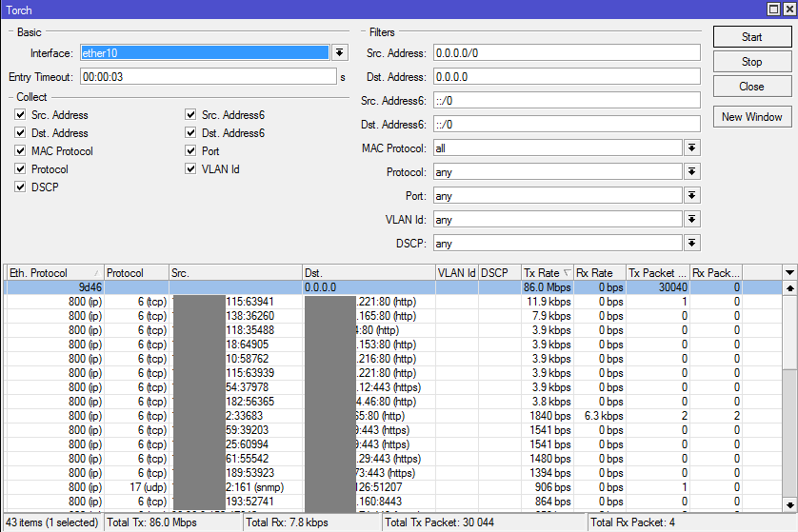Image resolution: width=798 pixels, height=532 pixels.
Task: Toggle the Protocol collect checkbox
Action: click(x=20, y=168)
